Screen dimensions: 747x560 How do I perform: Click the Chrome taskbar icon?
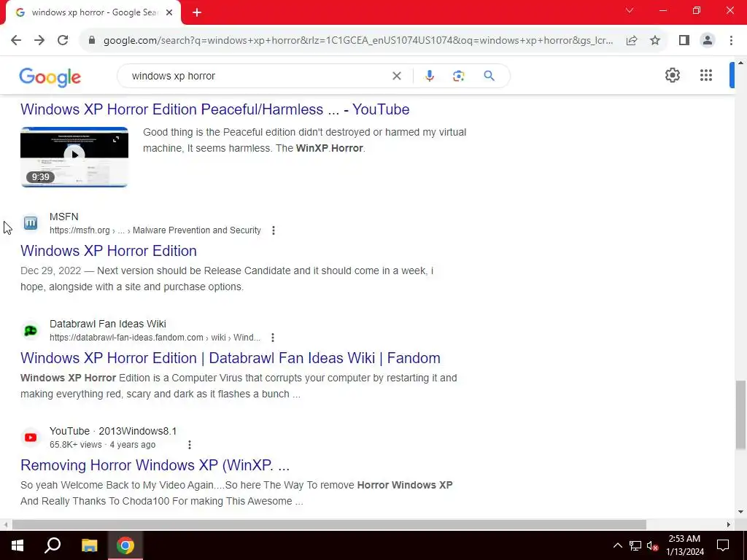pos(125,545)
